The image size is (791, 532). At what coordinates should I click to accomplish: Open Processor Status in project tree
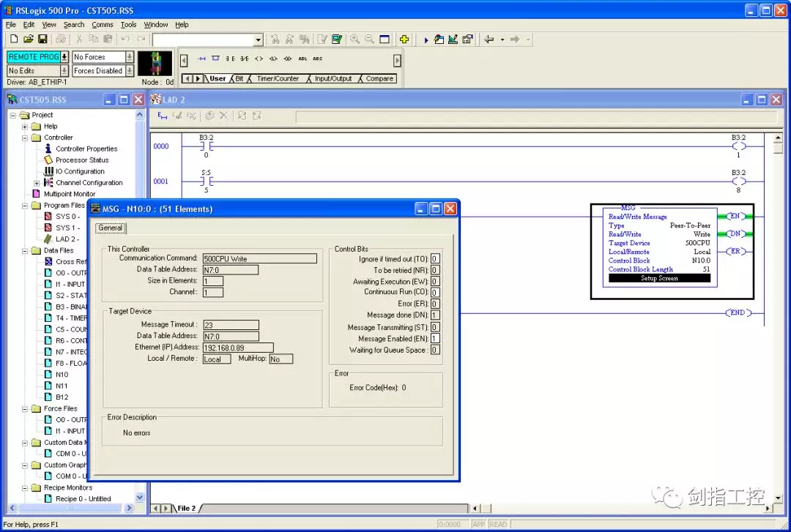coord(82,160)
